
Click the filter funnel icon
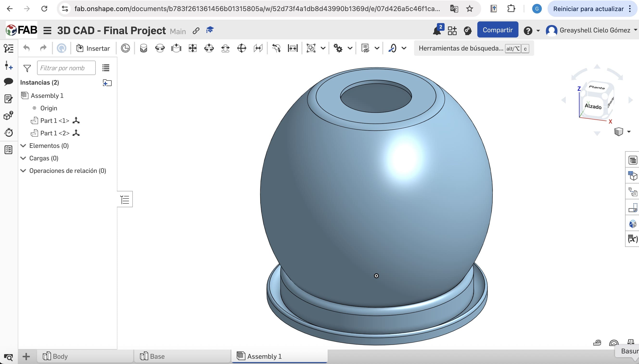click(x=27, y=68)
